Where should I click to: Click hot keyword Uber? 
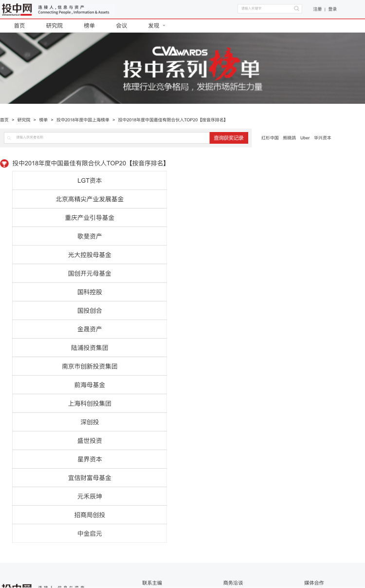(x=305, y=138)
